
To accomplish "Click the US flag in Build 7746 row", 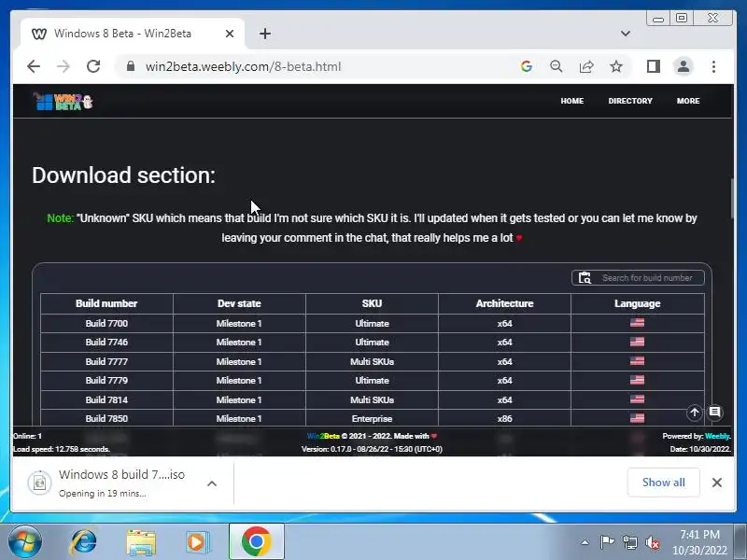I will pos(637,342).
